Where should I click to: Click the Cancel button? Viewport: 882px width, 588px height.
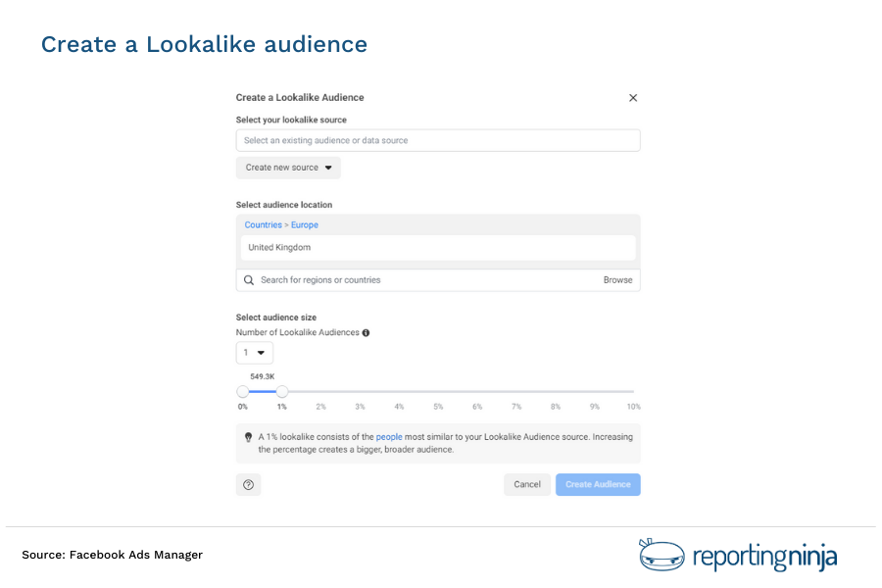(x=527, y=484)
